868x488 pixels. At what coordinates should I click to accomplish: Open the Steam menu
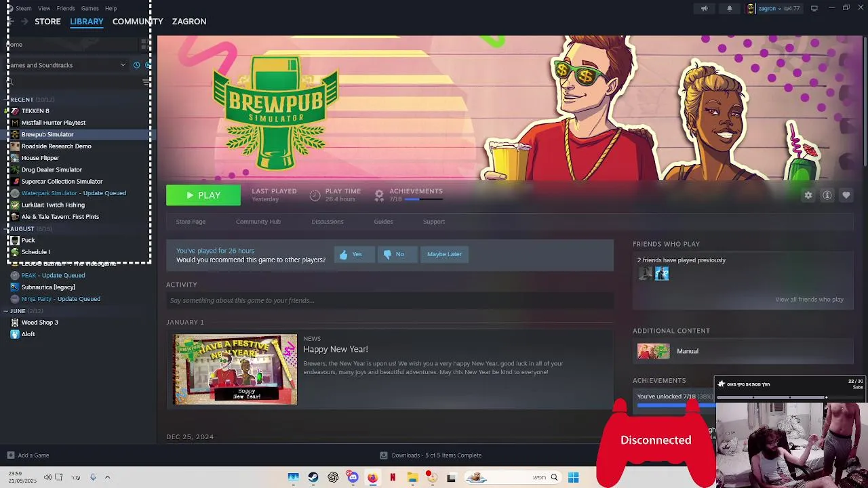point(23,8)
